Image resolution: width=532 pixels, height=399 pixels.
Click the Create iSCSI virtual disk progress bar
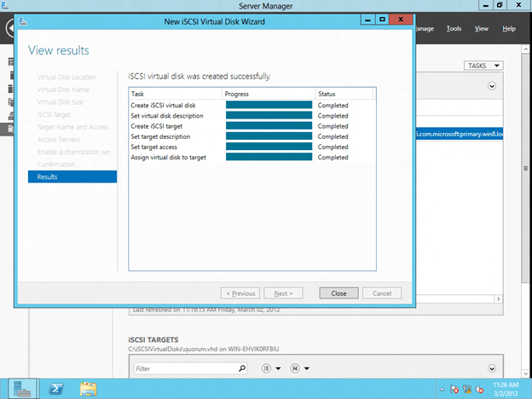269,105
